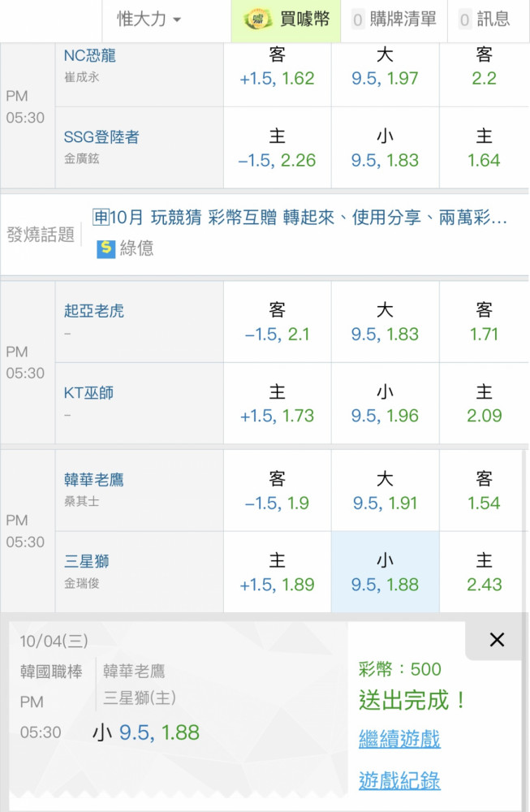Open the 訊息 tab
The height and width of the screenshot is (812, 530).
point(485,19)
